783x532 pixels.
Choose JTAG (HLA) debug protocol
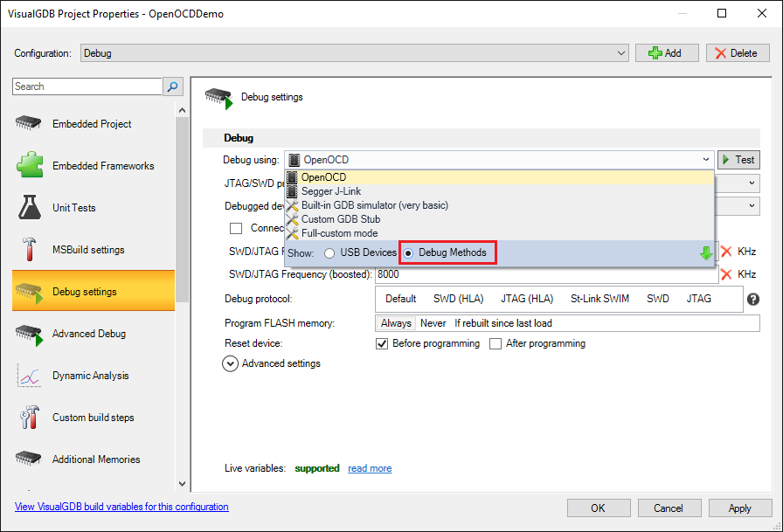pyautogui.click(x=527, y=299)
